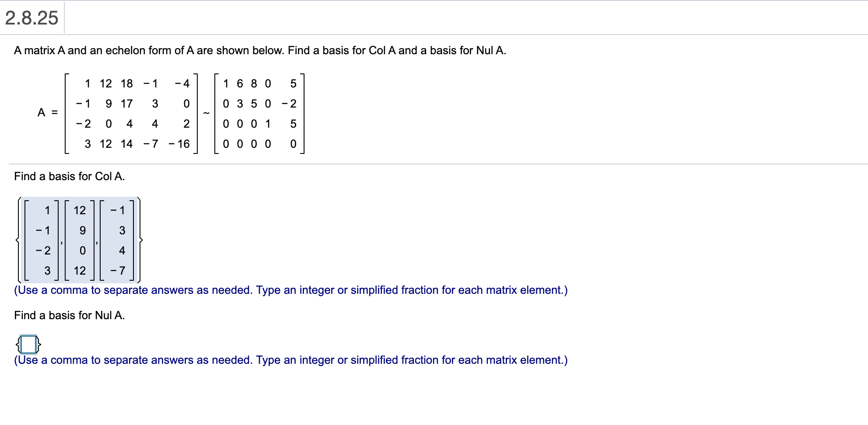The image size is (868, 425).
Task: Select the 'Find a basis for Col A' heading
Action: point(69,177)
